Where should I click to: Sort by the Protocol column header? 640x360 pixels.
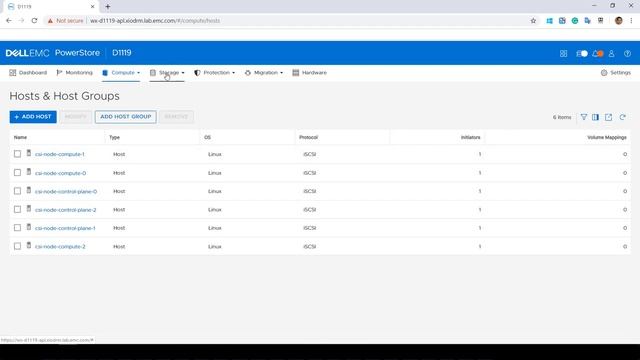point(308,138)
